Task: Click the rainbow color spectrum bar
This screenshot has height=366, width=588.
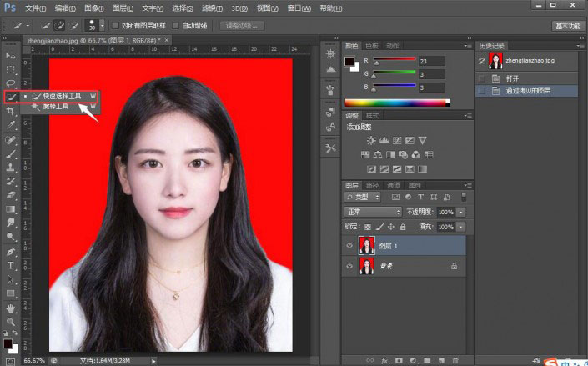Action: pos(395,103)
